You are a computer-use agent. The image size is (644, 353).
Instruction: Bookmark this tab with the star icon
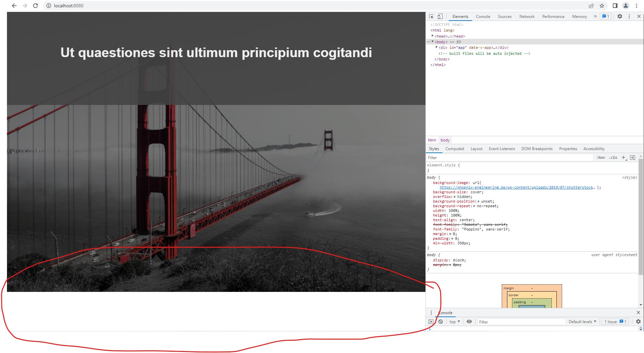coord(602,6)
